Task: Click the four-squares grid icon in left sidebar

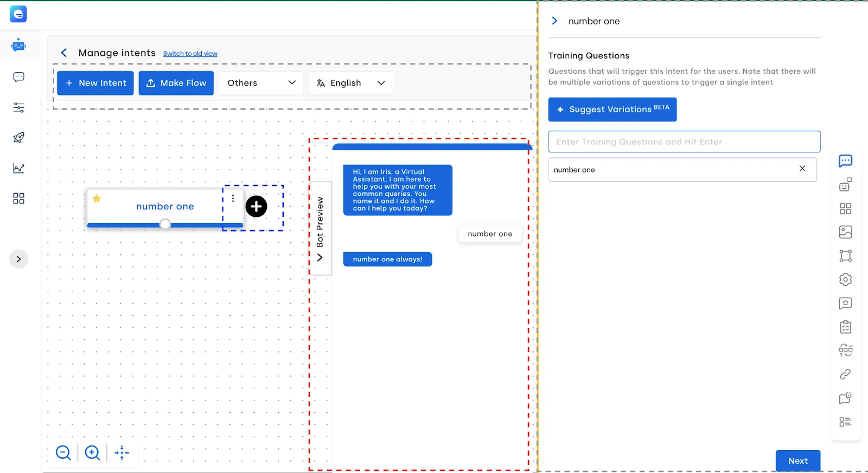Action: click(18, 199)
